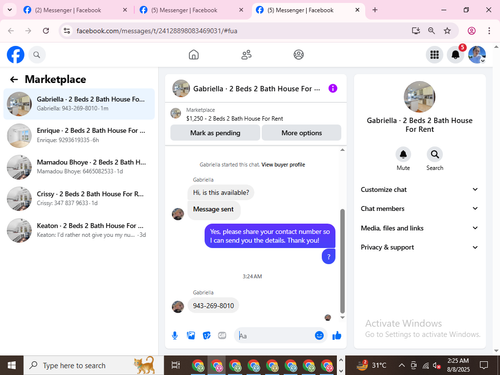Open Facebook home via the logo
Image resolution: width=500 pixels, height=375 pixels.
15,55
